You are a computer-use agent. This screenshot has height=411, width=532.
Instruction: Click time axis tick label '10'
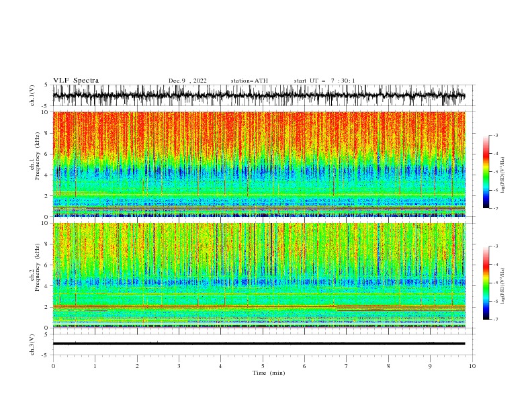point(472,366)
